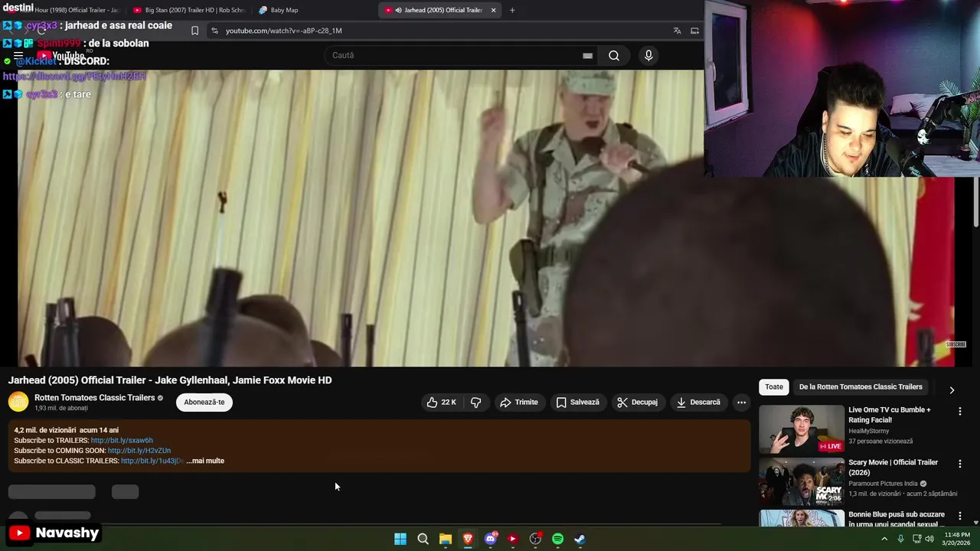
Task: Like the video with thumbs up
Action: tap(442, 402)
